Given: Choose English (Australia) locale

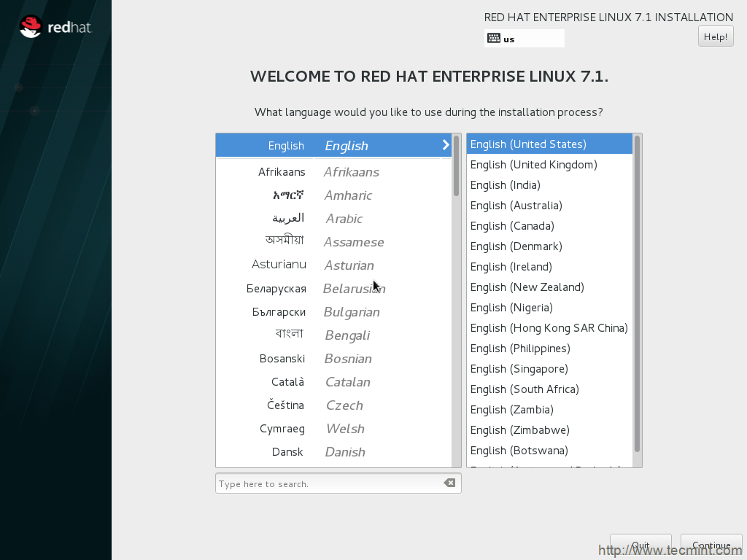Looking at the screenshot, I should point(550,205).
